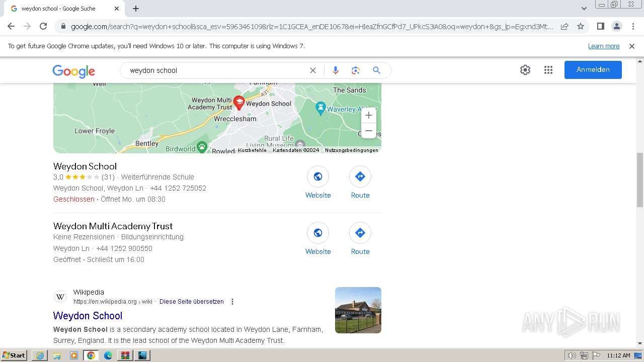
Task: Click Learn more about Chrome updates
Action: point(604,46)
